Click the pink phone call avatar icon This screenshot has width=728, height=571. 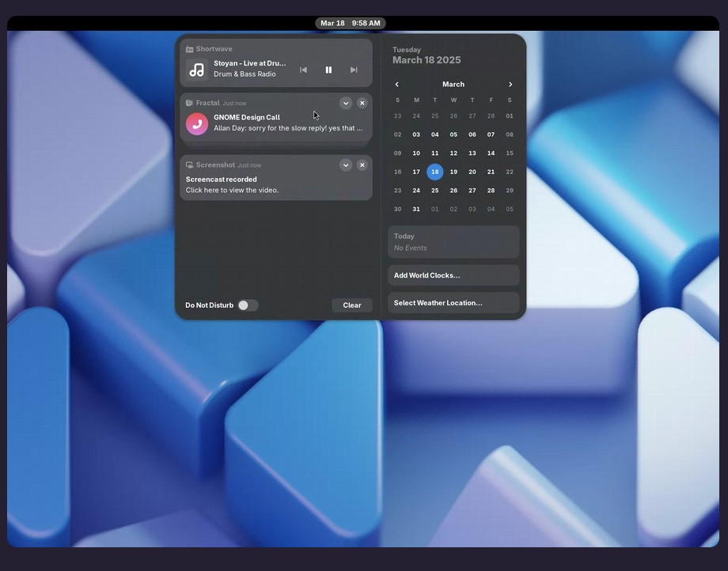pyautogui.click(x=197, y=123)
